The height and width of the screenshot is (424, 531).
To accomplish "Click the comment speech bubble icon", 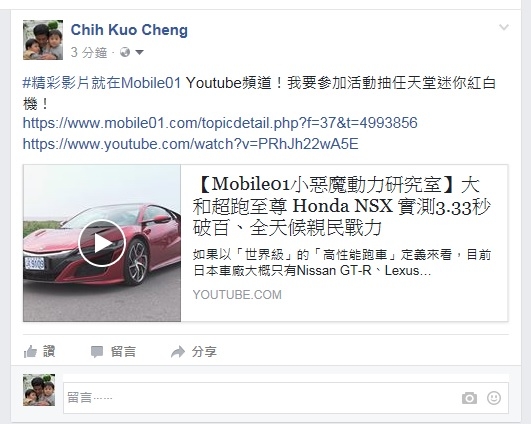I will point(97,352).
